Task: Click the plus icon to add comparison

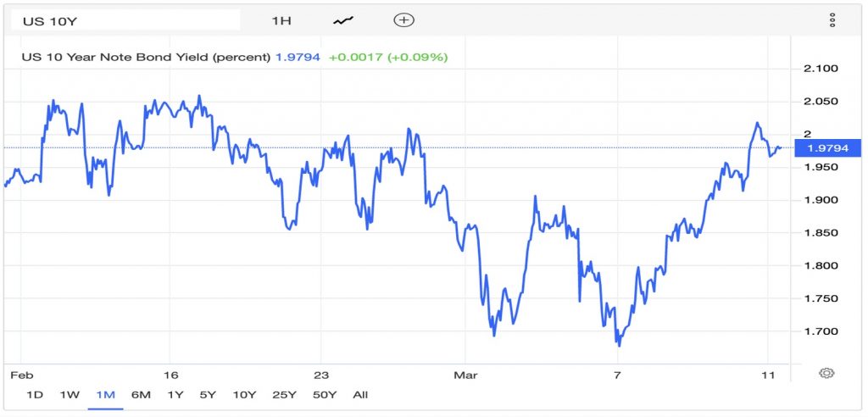Action: pyautogui.click(x=404, y=20)
